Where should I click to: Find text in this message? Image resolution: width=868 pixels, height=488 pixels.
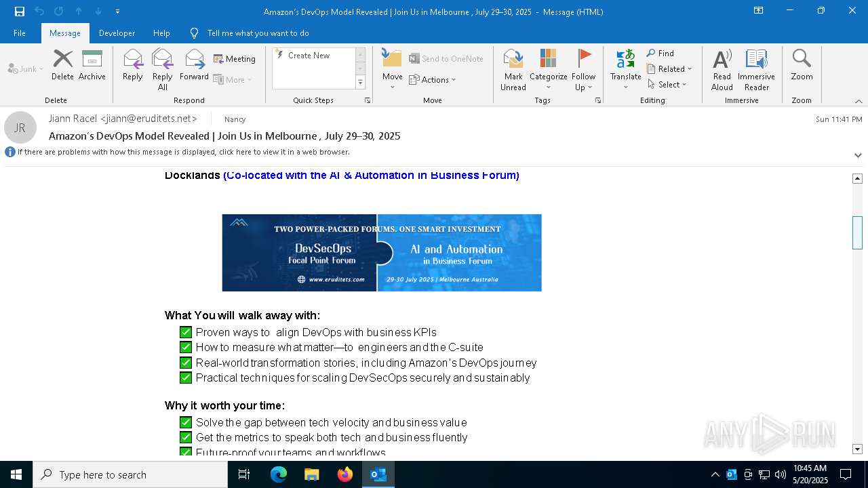click(x=660, y=54)
